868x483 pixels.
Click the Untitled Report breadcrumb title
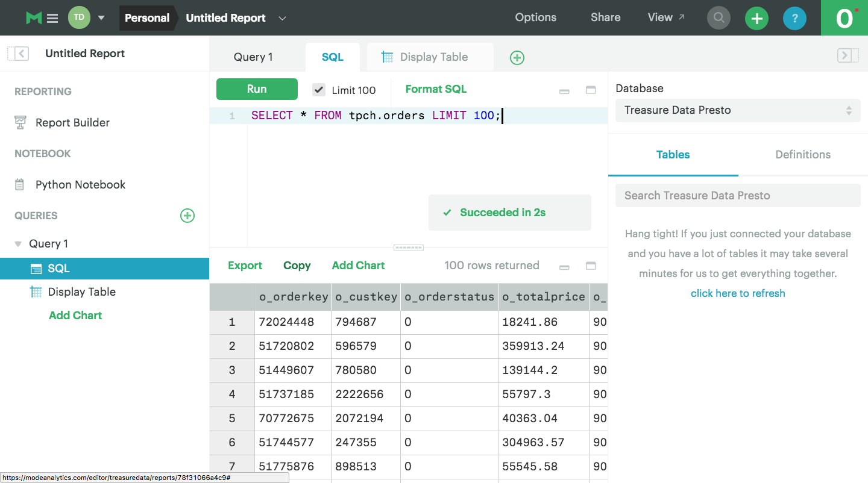coord(226,18)
